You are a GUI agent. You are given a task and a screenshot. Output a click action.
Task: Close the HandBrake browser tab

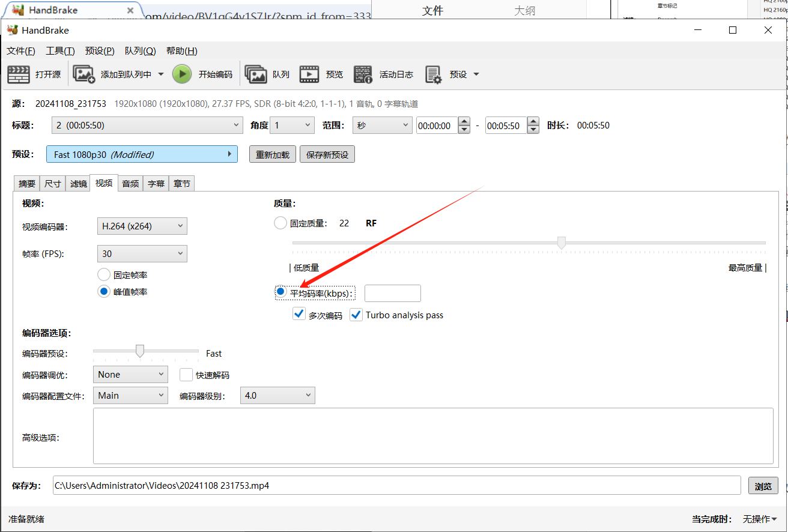coord(131,10)
